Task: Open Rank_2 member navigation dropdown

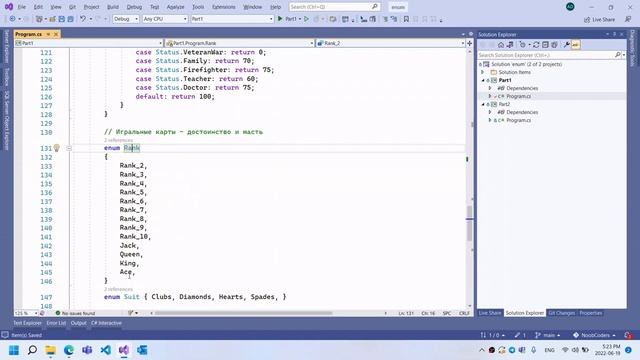Action: pos(391,43)
